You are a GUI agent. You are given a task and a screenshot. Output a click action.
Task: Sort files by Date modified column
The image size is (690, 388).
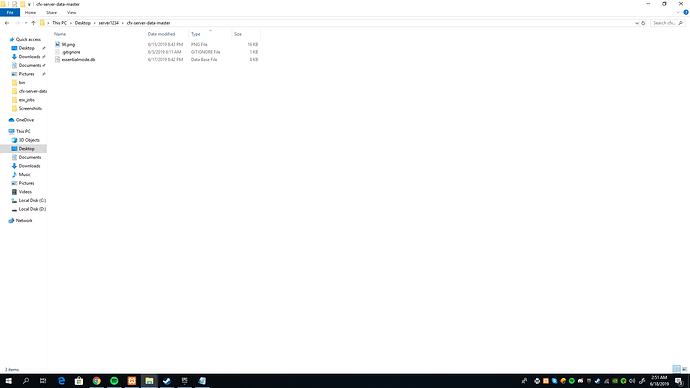point(161,34)
